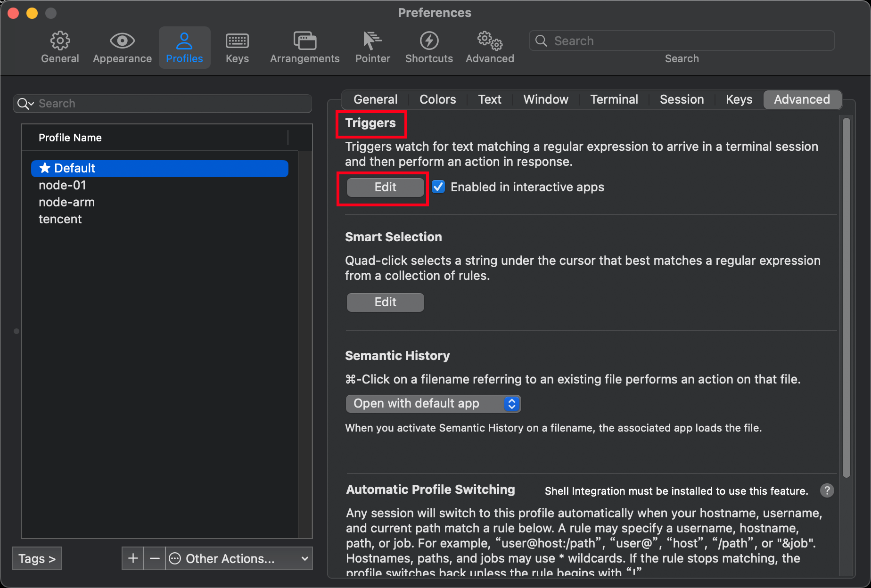Switch to the Colors tab
Viewport: 871px width, 588px height.
point(437,99)
